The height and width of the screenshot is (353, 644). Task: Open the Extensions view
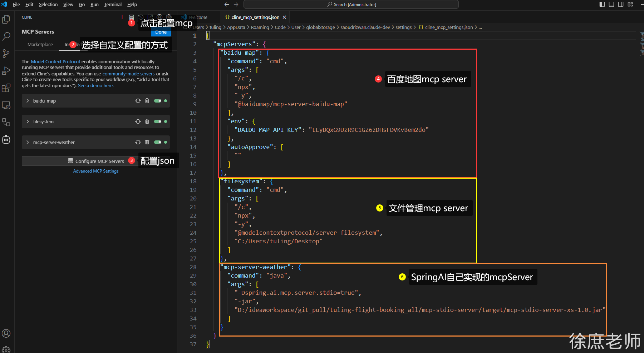pos(6,88)
